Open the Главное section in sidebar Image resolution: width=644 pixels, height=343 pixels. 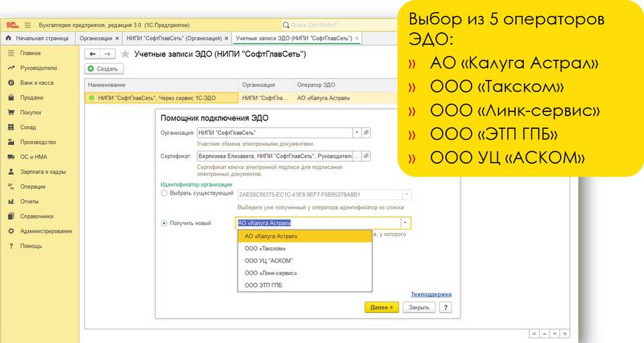pyautogui.click(x=30, y=54)
